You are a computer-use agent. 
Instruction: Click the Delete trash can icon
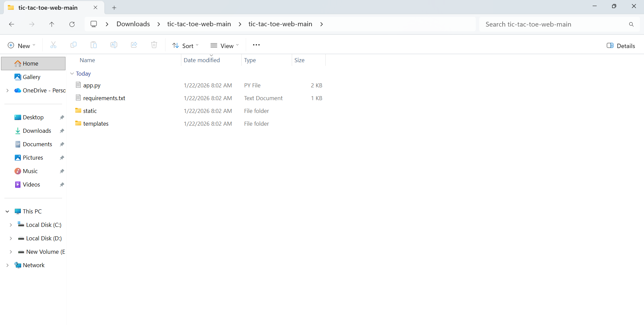click(x=154, y=45)
